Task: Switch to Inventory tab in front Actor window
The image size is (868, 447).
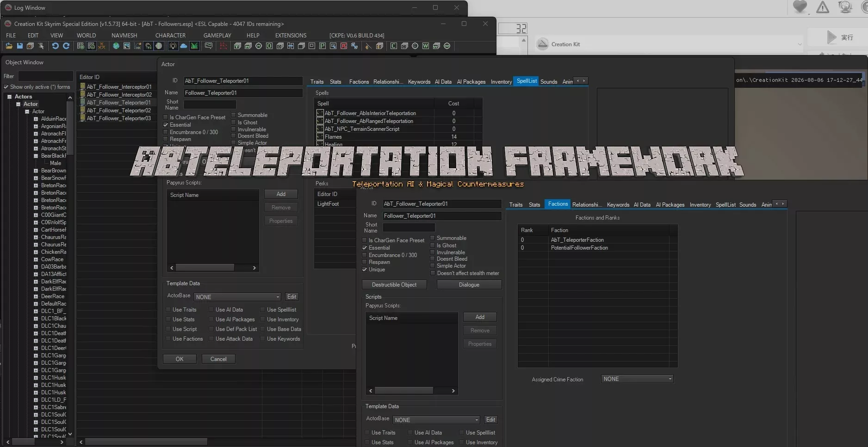Action: [700, 205]
